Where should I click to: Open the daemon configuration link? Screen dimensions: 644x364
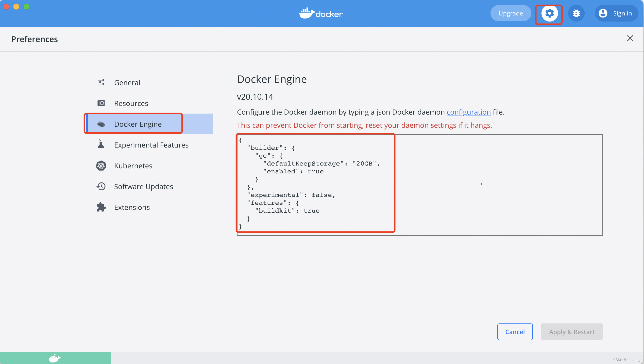tap(468, 112)
